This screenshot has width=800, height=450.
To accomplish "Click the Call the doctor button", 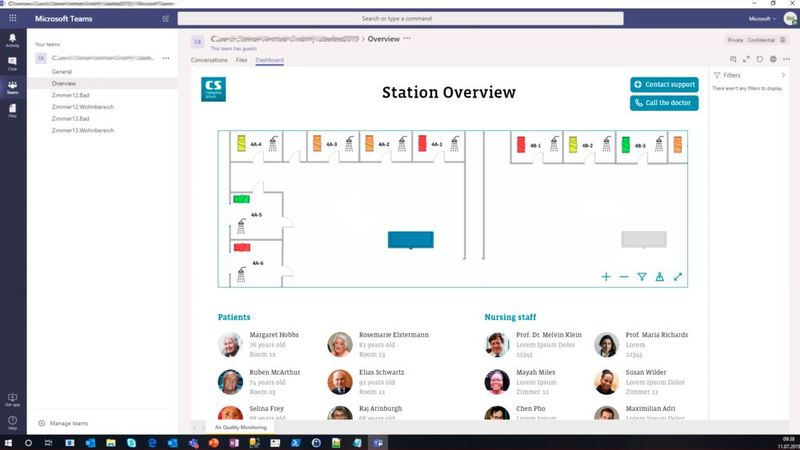I will click(x=664, y=103).
